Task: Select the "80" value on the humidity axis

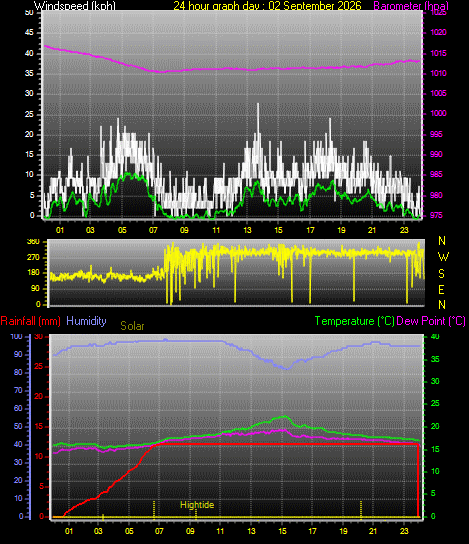Action: tap(18, 373)
